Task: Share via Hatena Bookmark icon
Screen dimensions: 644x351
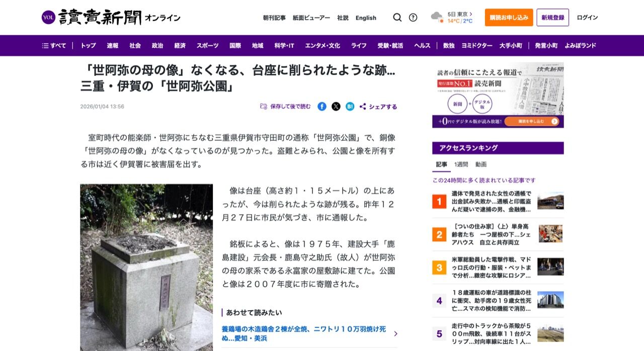Action: 350,107
